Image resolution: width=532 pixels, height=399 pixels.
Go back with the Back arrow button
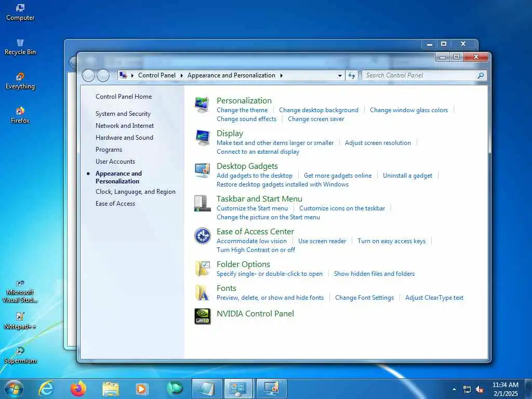88,75
